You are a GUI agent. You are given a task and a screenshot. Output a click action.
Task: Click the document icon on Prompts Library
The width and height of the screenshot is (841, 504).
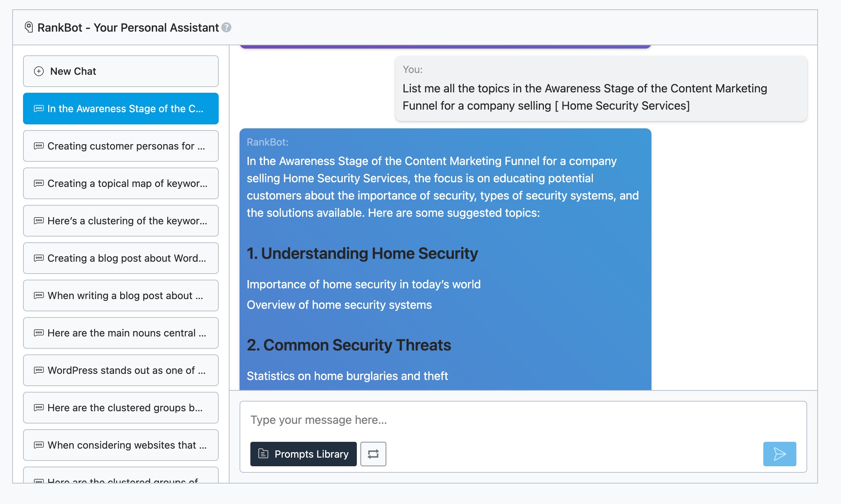(x=263, y=454)
